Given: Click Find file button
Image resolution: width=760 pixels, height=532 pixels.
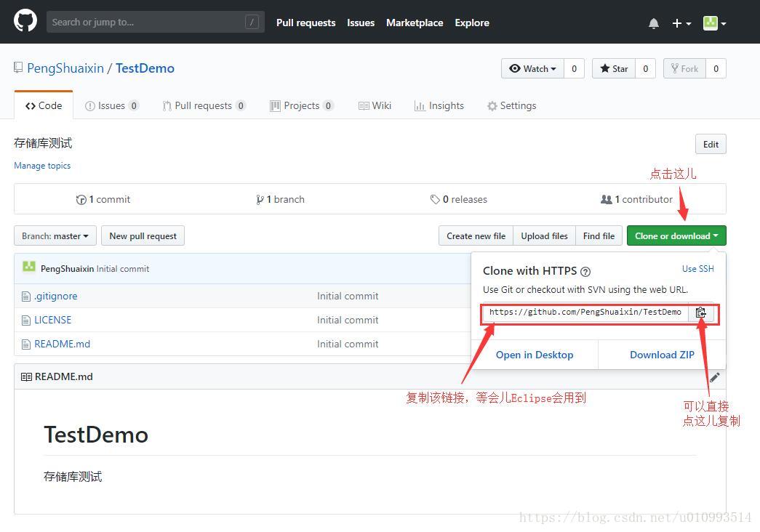Looking at the screenshot, I should coord(599,236).
